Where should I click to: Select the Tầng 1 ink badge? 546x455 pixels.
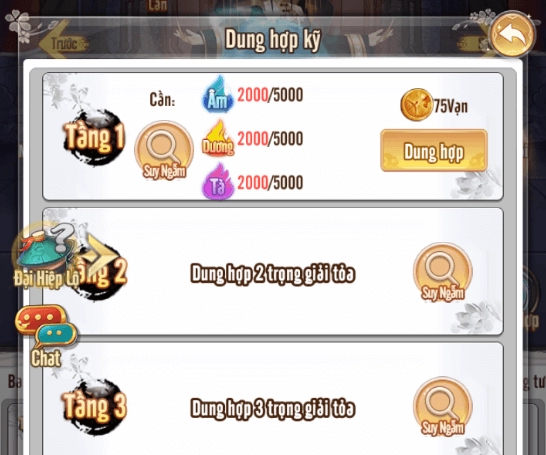94,138
